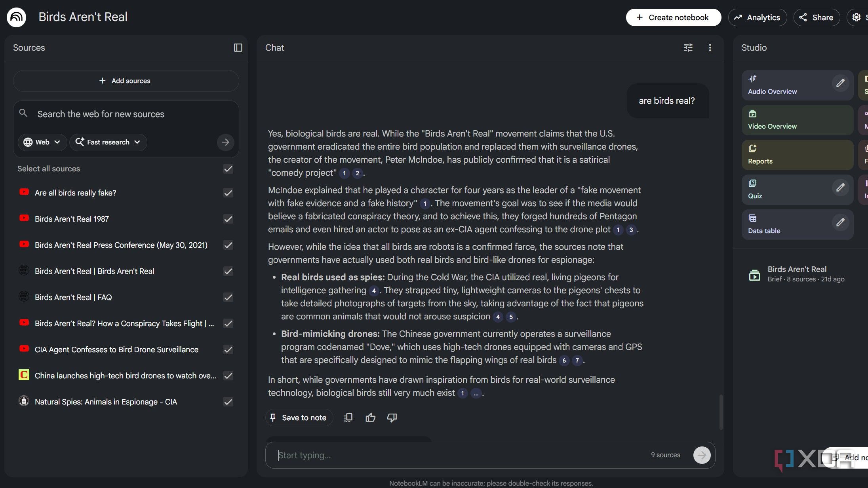Click the send arrow in chat box
The image size is (868, 488).
pos(702,455)
